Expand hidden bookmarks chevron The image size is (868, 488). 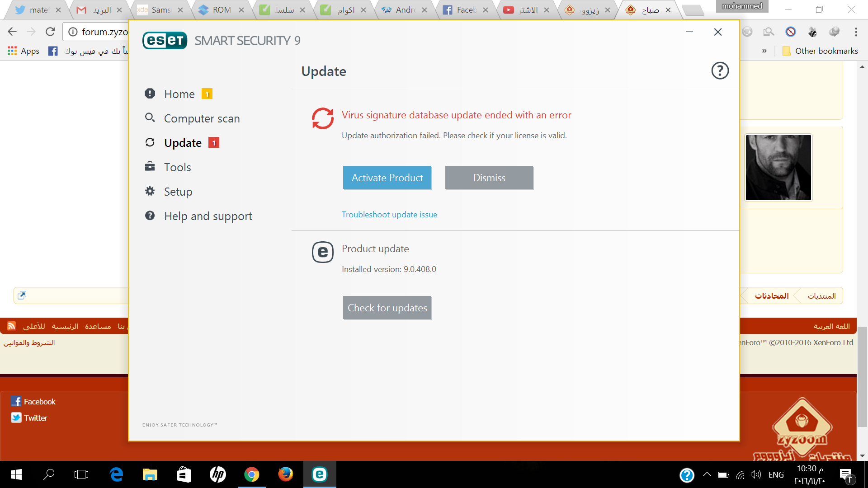click(x=764, y=51)
